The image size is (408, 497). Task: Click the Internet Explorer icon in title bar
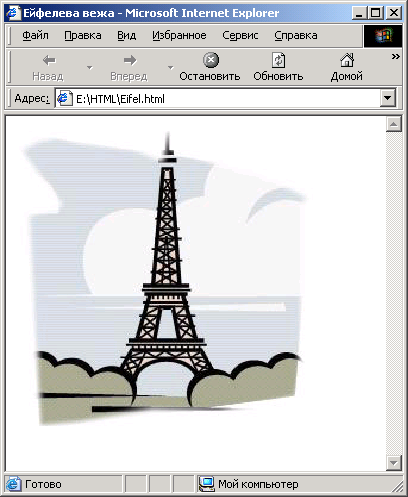(13, 13)
